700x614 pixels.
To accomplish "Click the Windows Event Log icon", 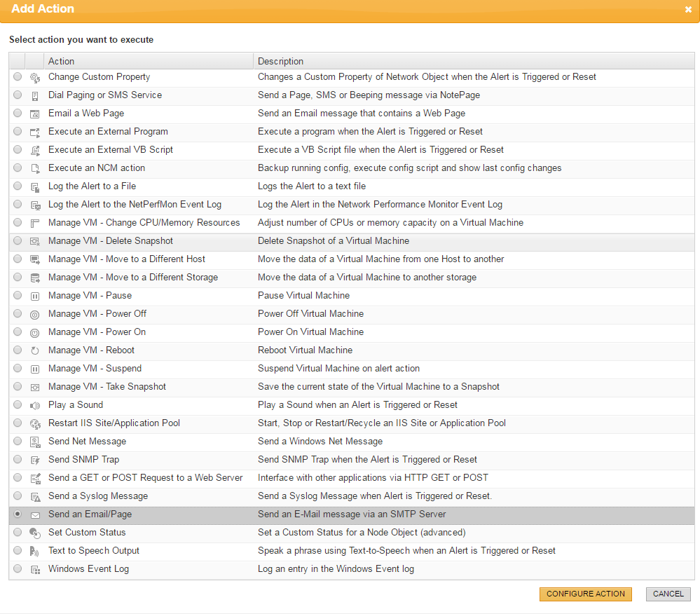I will tap(35, 570).
